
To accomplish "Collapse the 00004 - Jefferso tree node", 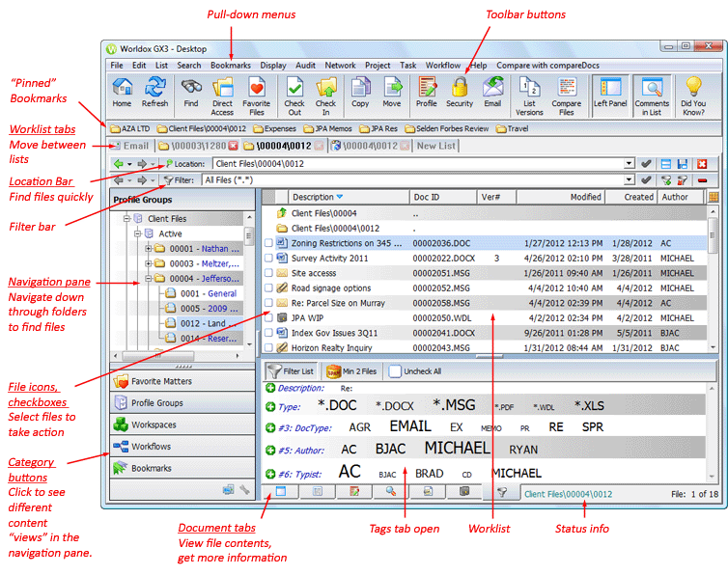I will 149,279.
